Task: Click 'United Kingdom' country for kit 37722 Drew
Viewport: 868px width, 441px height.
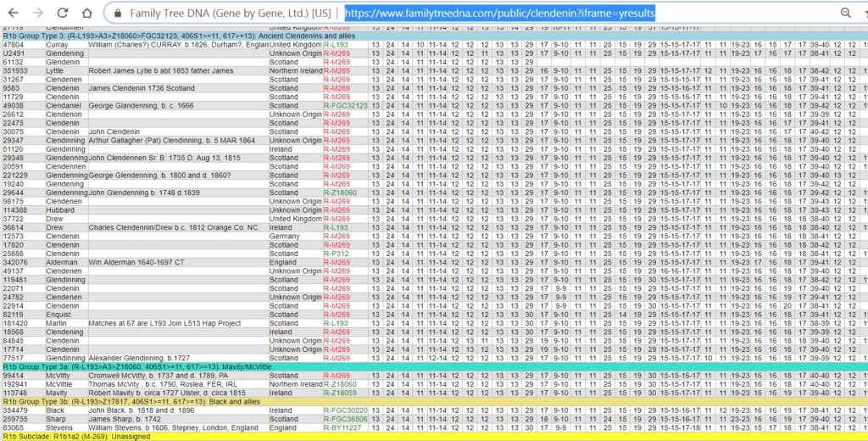Action: click(x=296, y=220)
